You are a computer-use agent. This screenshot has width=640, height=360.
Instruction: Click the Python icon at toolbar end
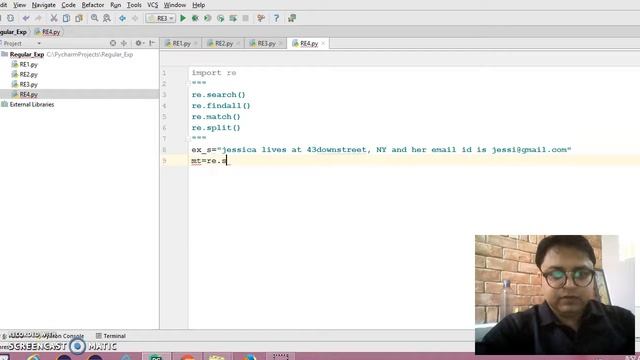coord(292,18)
